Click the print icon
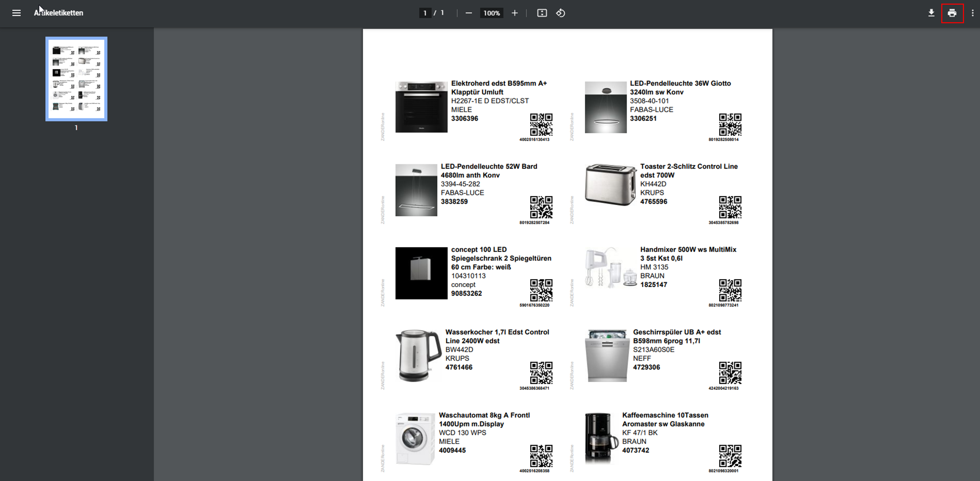980x481 pixels. (x=952, y=13)
